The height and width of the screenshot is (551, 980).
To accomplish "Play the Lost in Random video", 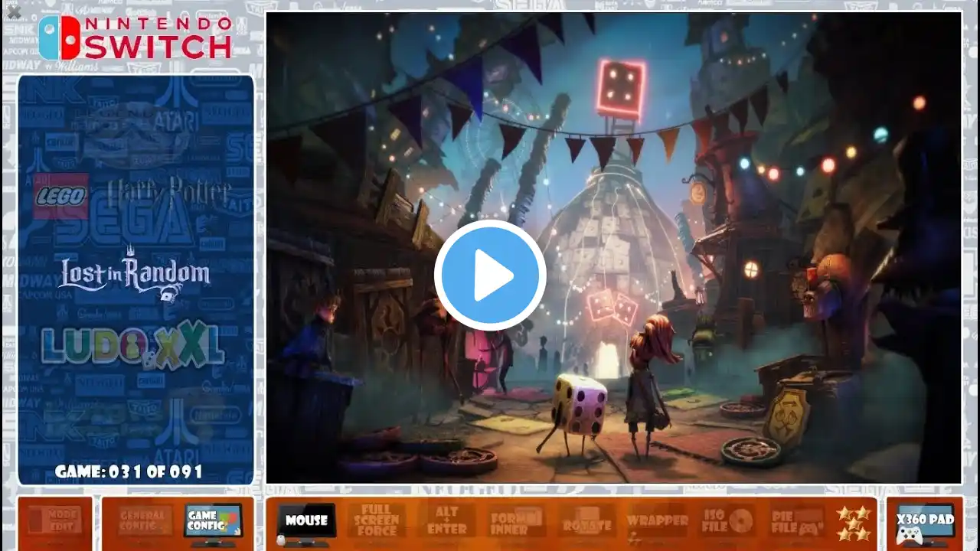I will pyautogui.click(x=490, y=275).
